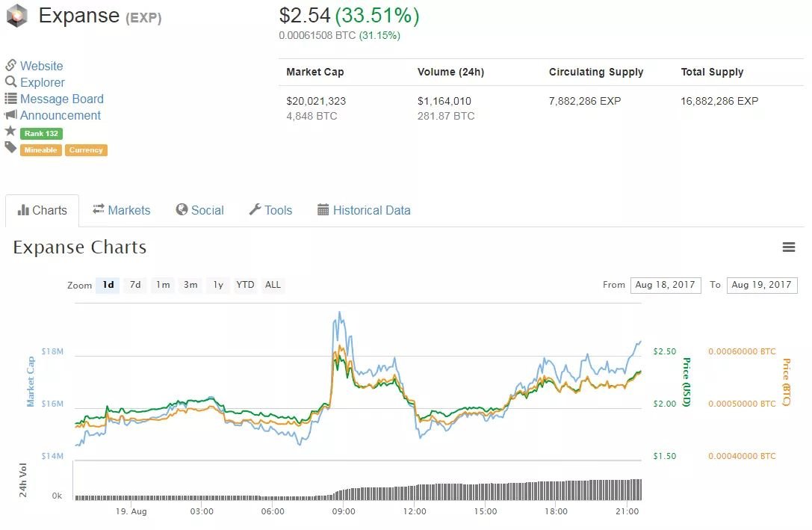
Task: Click the Currency tag
Action: coord(86,150)
